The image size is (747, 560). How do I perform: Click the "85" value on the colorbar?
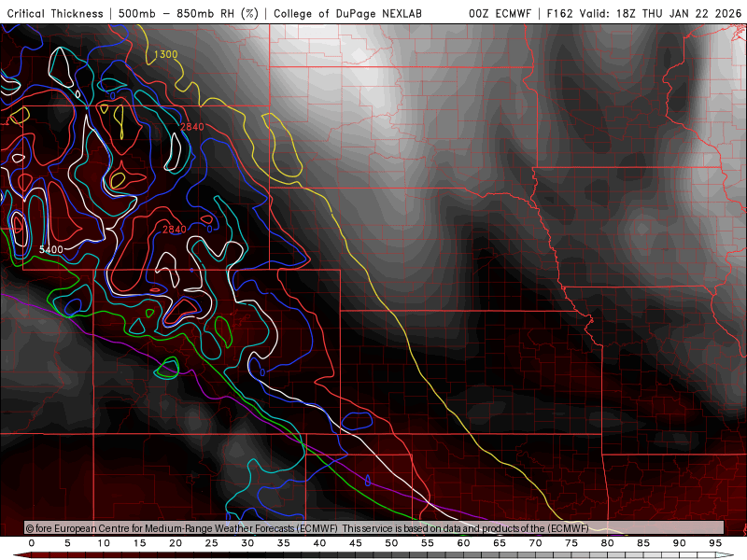point(643,543)
